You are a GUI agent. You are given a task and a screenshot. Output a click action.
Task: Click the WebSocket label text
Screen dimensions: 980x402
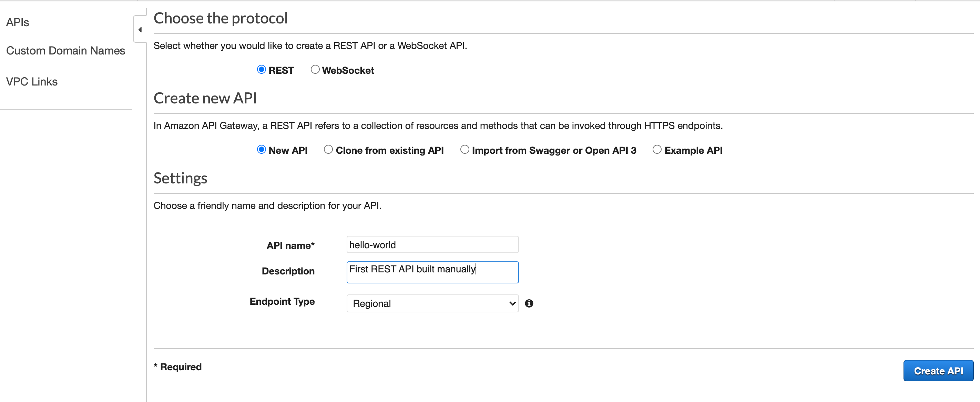click(348, 70)
